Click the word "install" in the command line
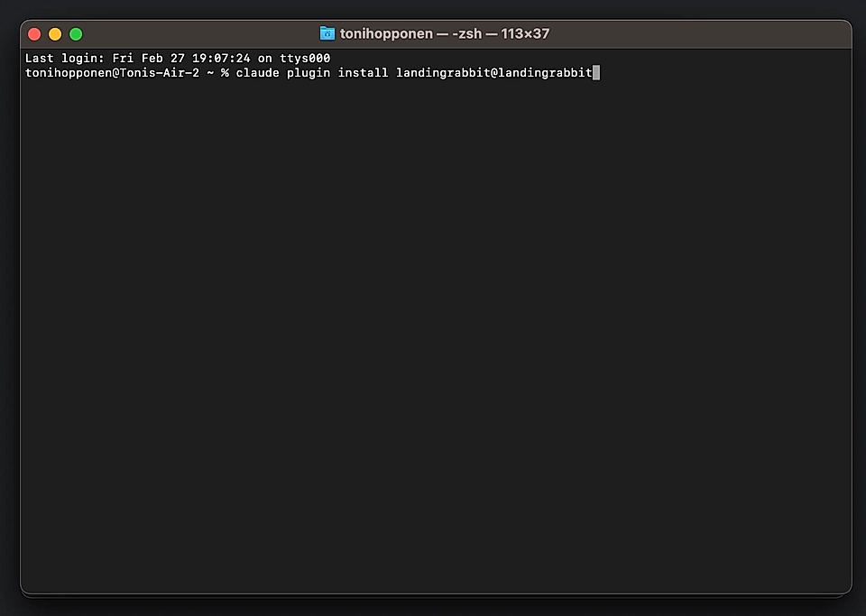 click(x=363, y=73)
